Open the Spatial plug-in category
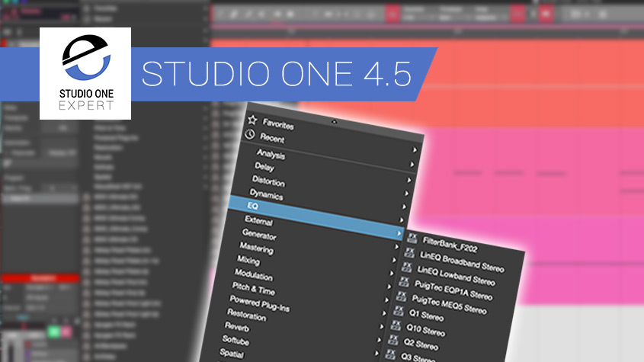The image size is (644, 362). tap(232, 353)
